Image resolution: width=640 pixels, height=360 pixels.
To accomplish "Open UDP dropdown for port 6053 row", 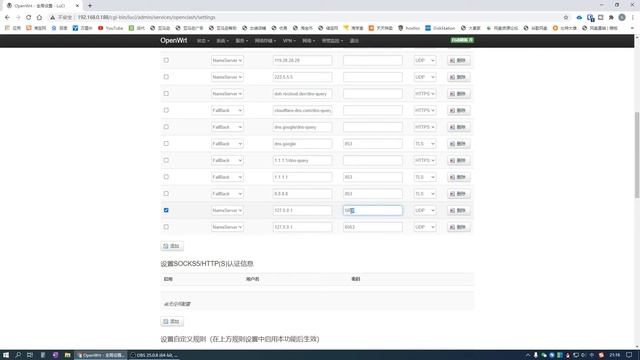I will [x=425, y=227].
